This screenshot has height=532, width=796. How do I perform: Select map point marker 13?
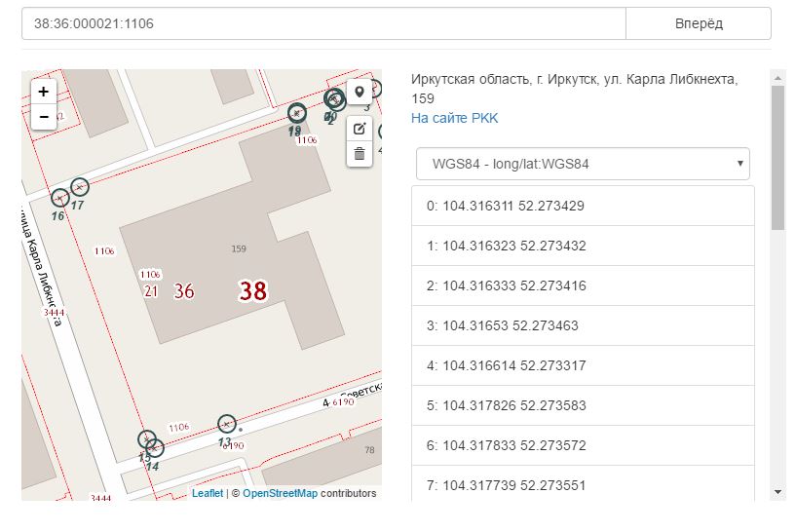(x=226, y=423)
